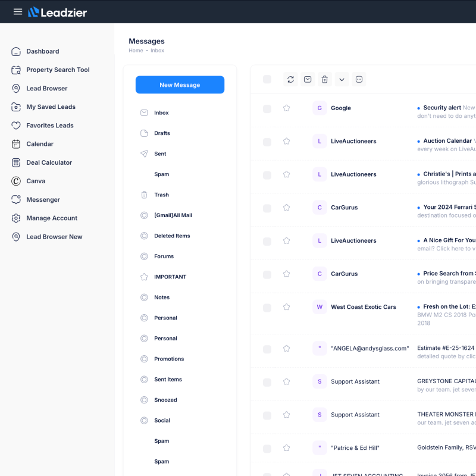
Task: Click the mark-as-read envelope icon
Action: (308, 79)
